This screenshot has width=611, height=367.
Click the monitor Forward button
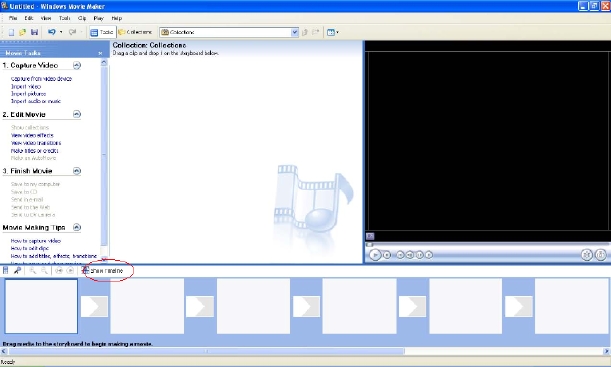pos(429,255)
